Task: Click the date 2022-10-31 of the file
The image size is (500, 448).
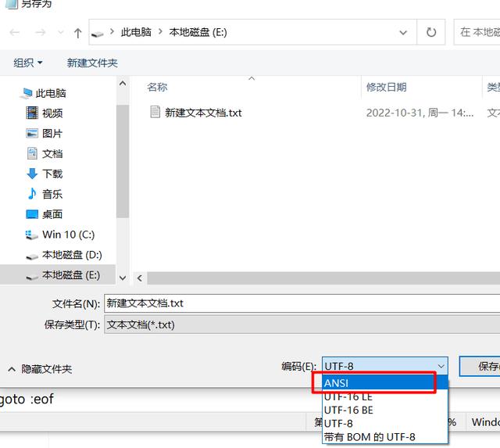Action: [x=420, y=113]
